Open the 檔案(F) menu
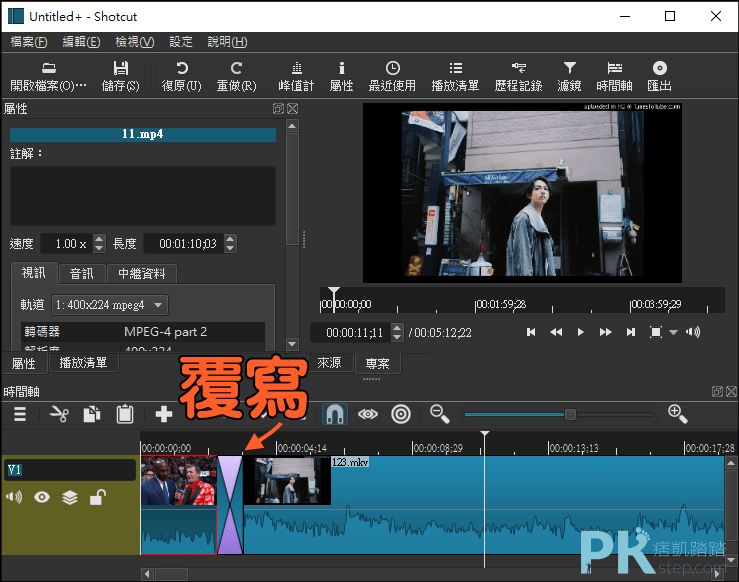The image size is (739, 582). point(29,42)
